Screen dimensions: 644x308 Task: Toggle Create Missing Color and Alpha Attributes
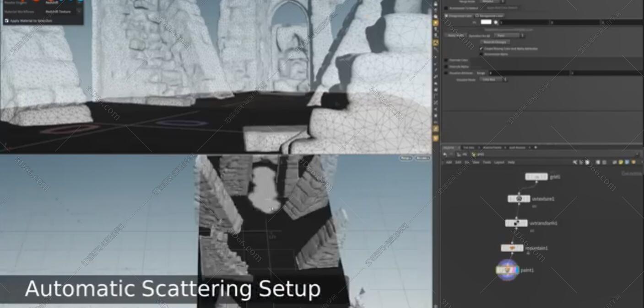click(482, 48)
